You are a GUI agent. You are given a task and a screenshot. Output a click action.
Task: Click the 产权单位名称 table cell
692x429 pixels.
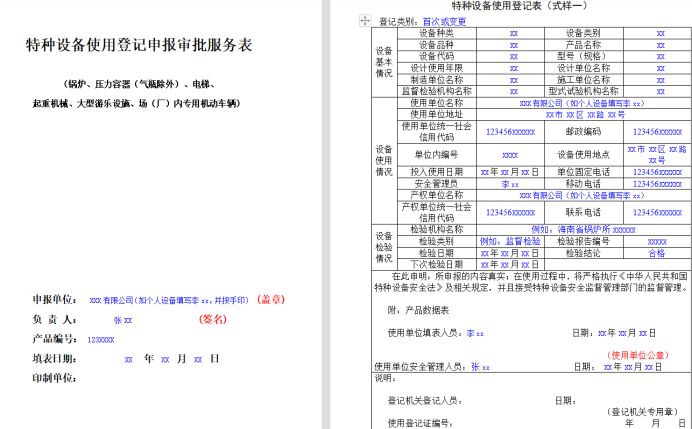tap(437, 195)
